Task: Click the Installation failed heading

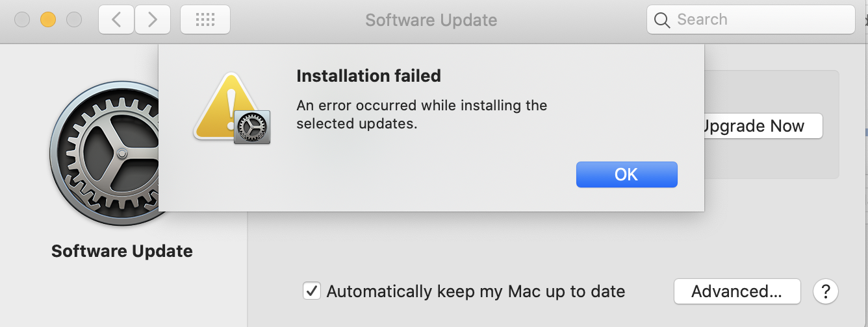Action: tap(368, 76)
